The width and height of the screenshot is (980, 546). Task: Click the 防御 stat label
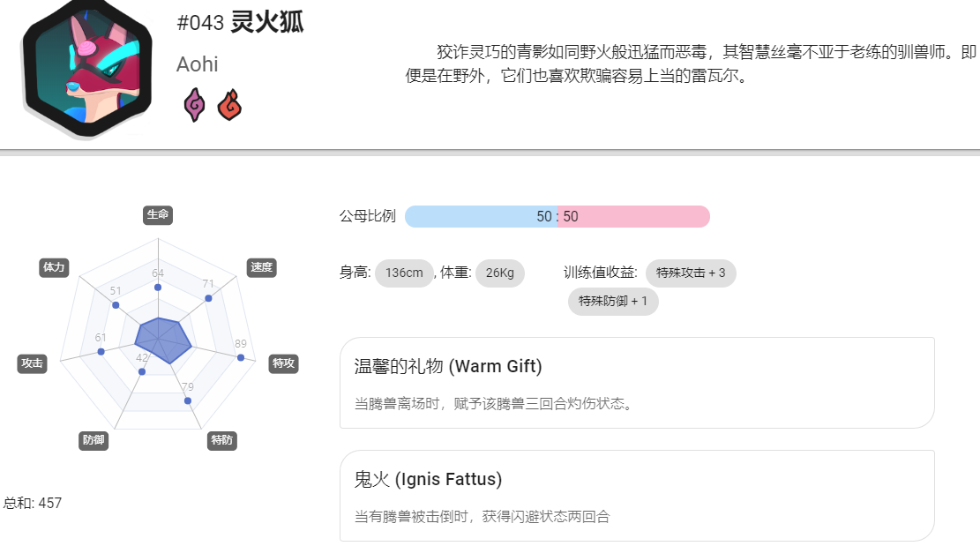94,440
